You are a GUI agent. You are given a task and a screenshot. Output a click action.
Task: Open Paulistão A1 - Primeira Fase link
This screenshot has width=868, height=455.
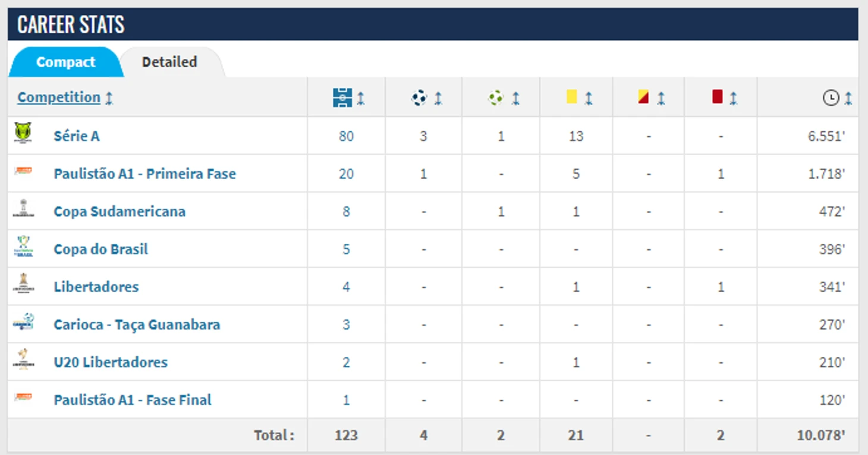point(145,174)
